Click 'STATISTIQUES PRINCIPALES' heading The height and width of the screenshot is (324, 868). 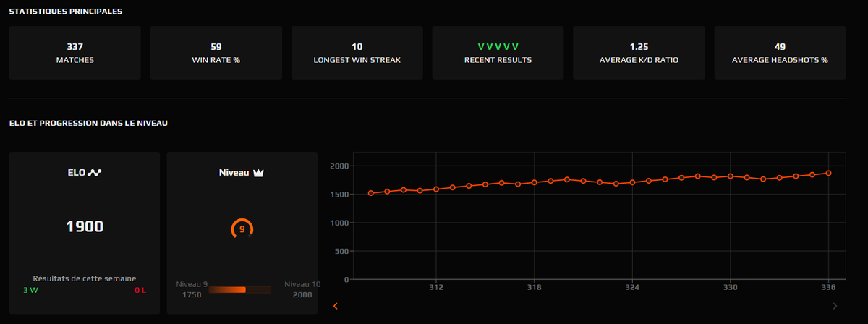click(x=65, y=12)
